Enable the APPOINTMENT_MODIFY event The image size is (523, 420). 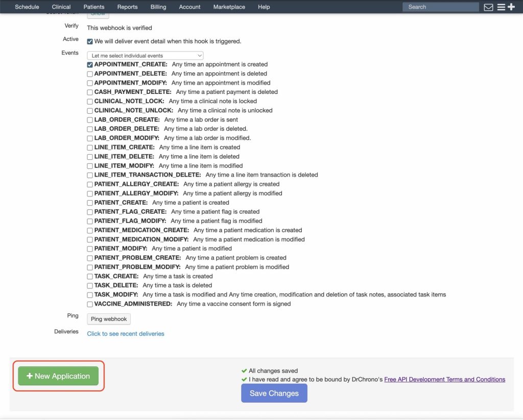[x=90, y=83]
